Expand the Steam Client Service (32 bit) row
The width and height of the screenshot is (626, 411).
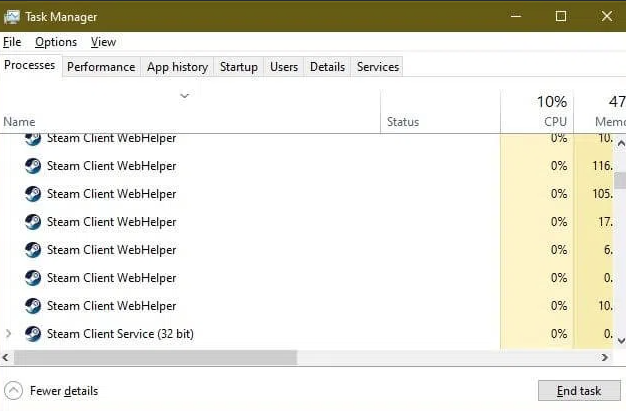tap(8, 333)
